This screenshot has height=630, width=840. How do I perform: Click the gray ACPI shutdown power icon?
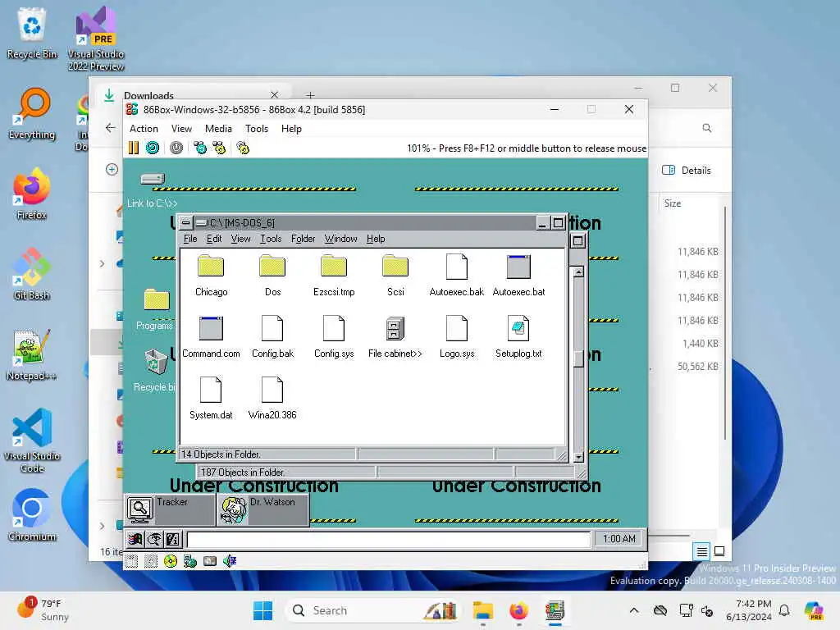176,148
